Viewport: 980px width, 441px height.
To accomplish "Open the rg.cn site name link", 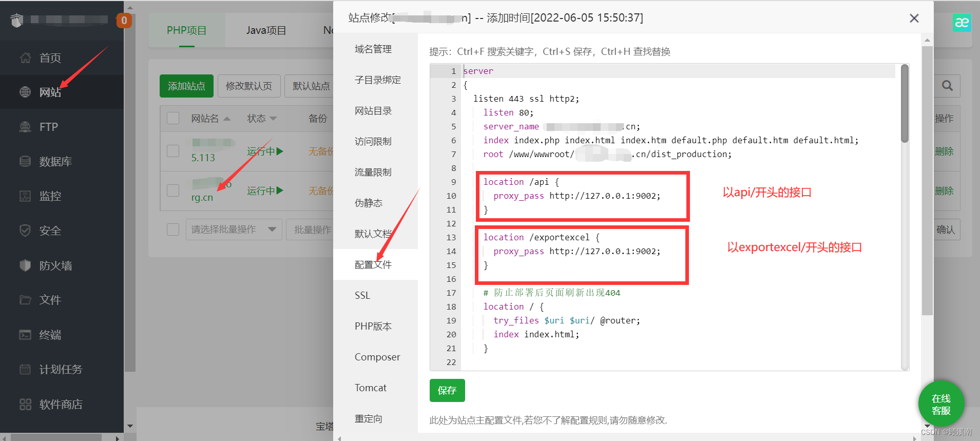I will click(202, 197).
